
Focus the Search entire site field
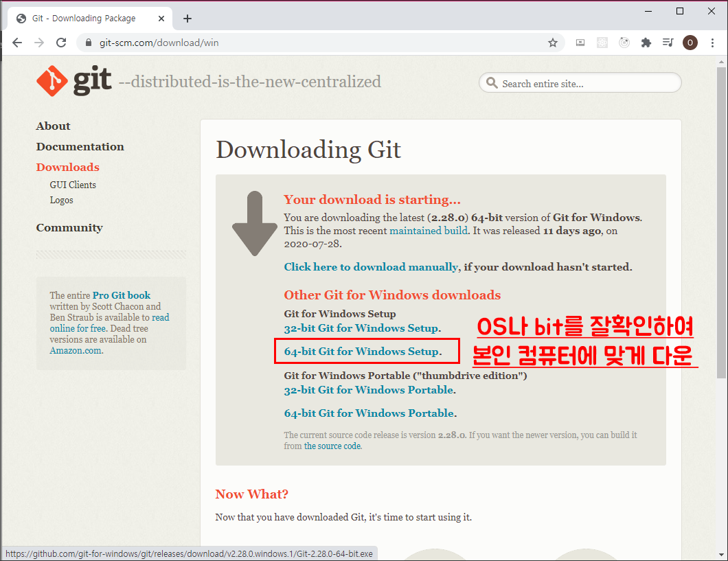580,83
